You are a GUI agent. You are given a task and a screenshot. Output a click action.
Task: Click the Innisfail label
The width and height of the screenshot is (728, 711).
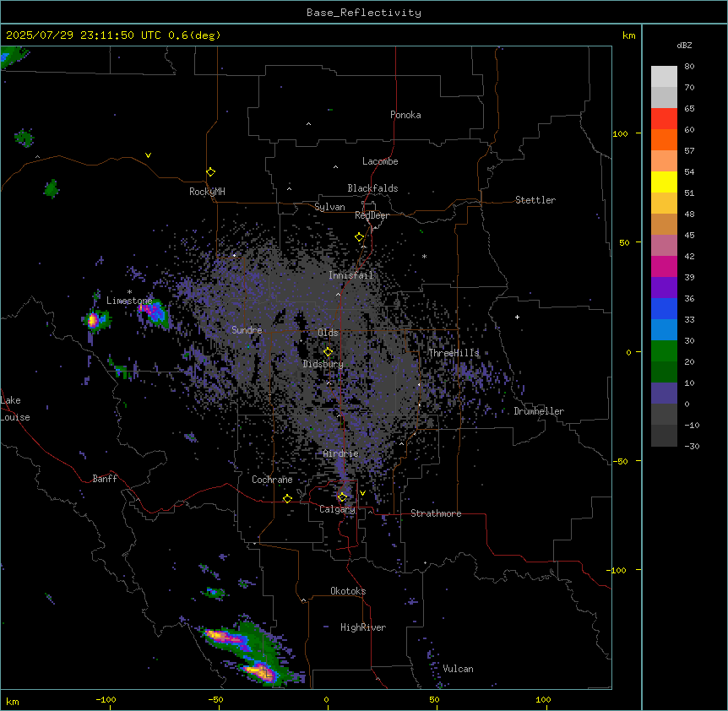351,275
